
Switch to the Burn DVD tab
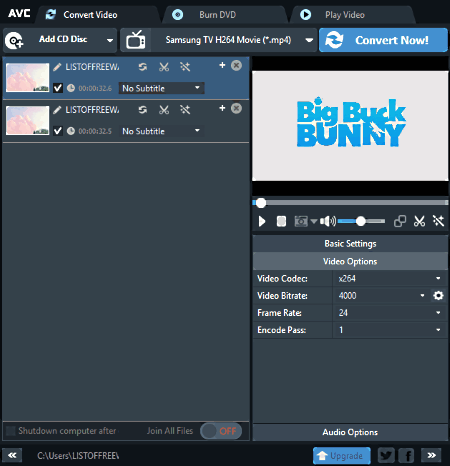click(225, 15)
